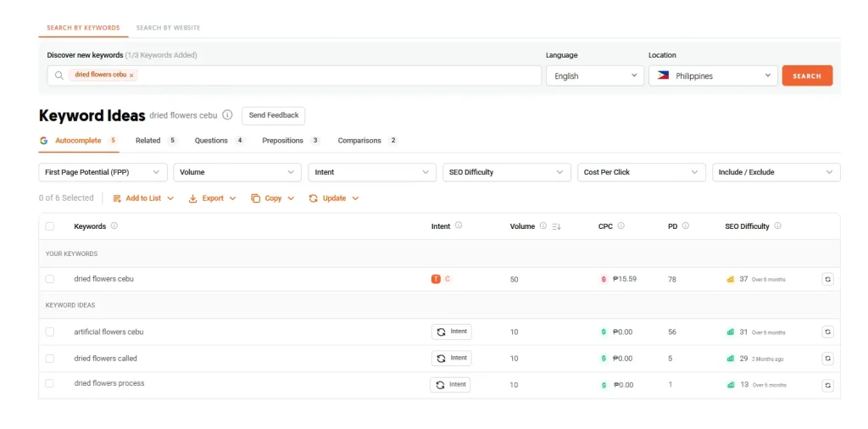Sort by Volume using the sort icon

556,226
